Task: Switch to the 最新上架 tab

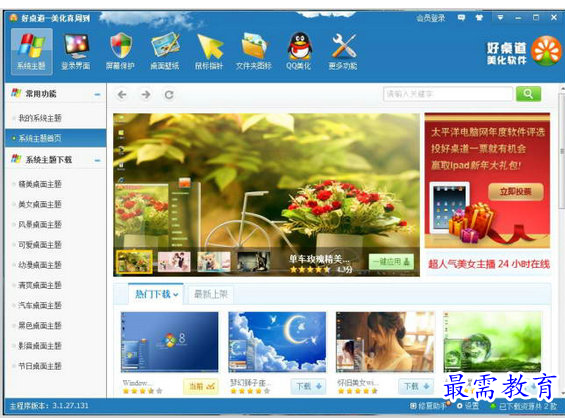Action: click(211, 294)
